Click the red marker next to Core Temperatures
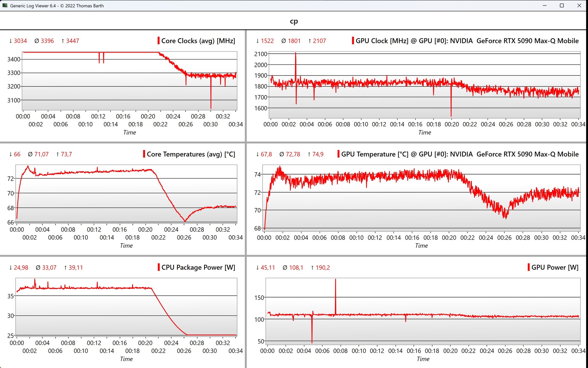Viewport: 588px width, 368px height. pos(144,154)
